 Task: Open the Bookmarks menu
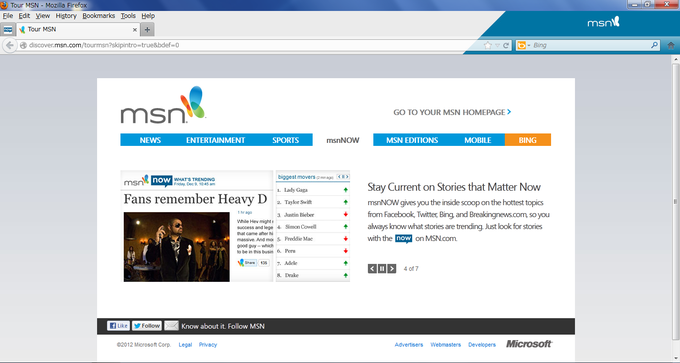point(98,16)
